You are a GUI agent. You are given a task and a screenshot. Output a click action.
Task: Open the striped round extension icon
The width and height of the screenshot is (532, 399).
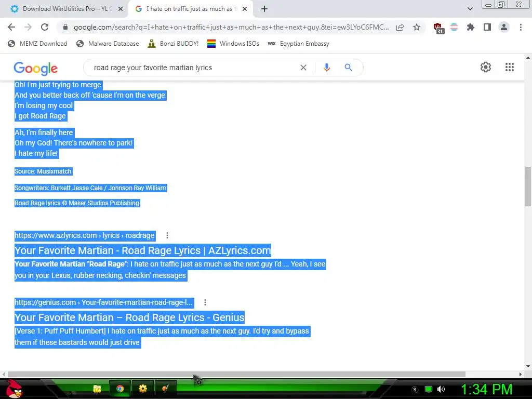point(454,27)
